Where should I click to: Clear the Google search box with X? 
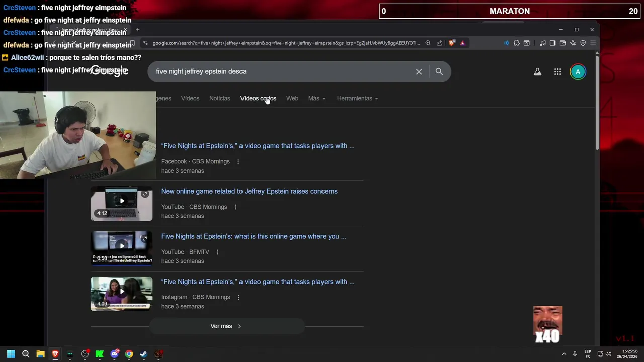coord(419,72)
